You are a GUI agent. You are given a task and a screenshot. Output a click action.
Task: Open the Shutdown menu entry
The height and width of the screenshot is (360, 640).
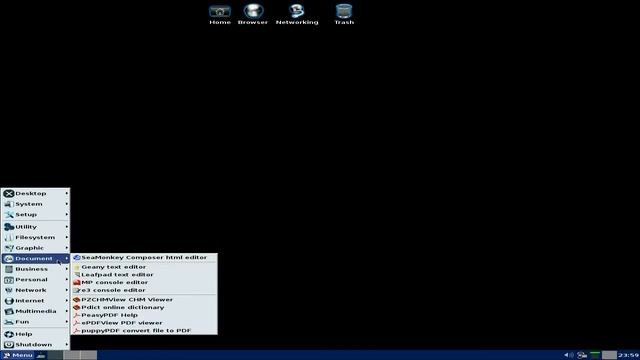[x=36, y=344]
